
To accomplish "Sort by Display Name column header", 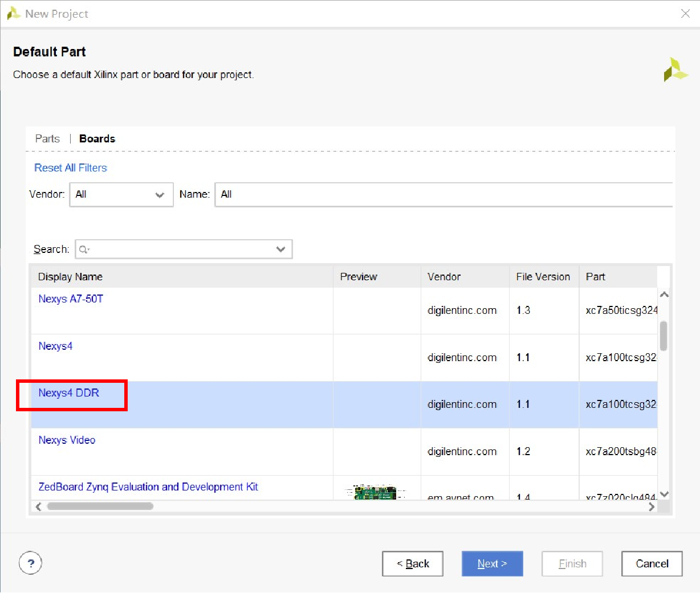I will [182, 277].
